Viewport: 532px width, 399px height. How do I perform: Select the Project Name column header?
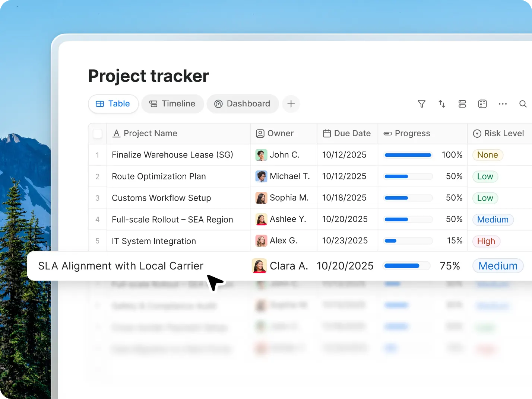tap(178, 134)
